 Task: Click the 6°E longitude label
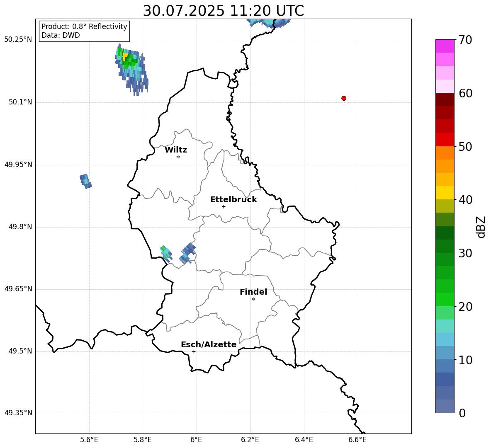pos(196,440)
